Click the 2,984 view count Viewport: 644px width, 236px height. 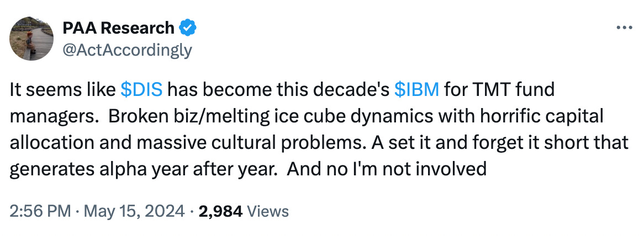221,211
